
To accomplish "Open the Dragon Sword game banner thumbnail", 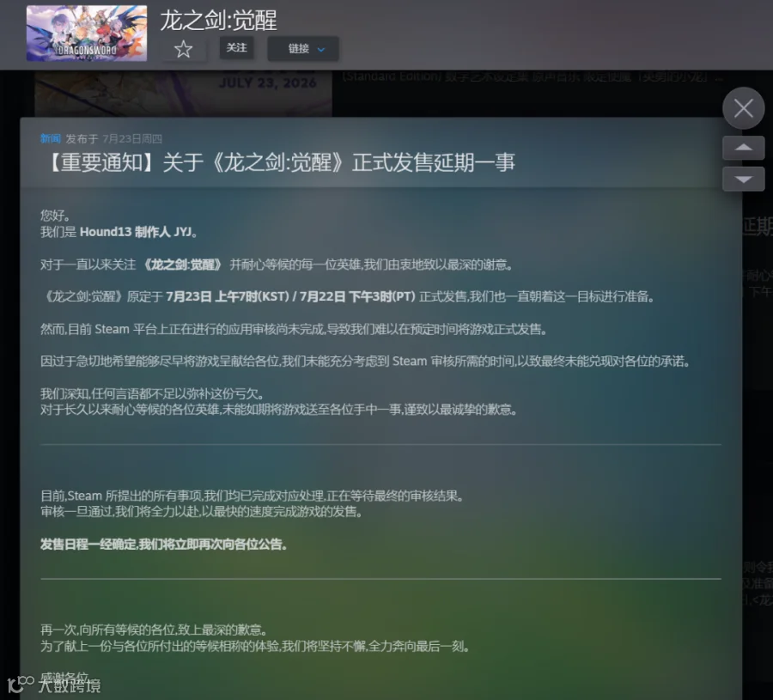I will [87, 33].
